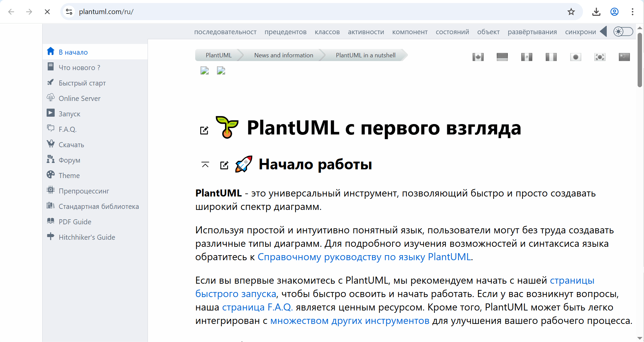The width and height of the screenshot is (644, 342).
Task: Open "Справочному руководству по языку PlantUML" link
Action: click(x=365, y=257)
